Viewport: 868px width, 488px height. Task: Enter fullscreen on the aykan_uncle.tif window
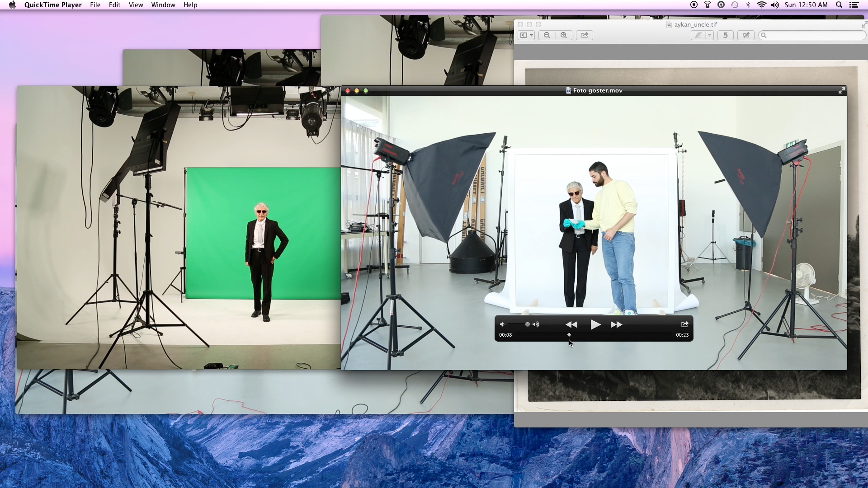coord(864,24)
